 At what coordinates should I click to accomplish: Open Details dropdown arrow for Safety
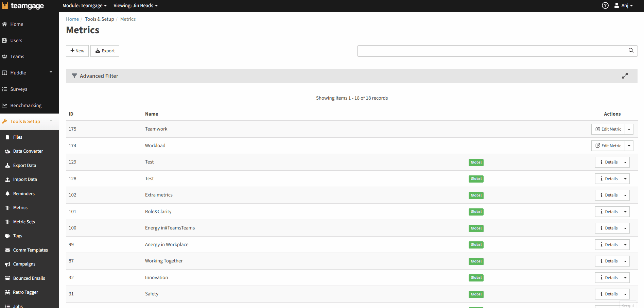[x=625, y=294]
